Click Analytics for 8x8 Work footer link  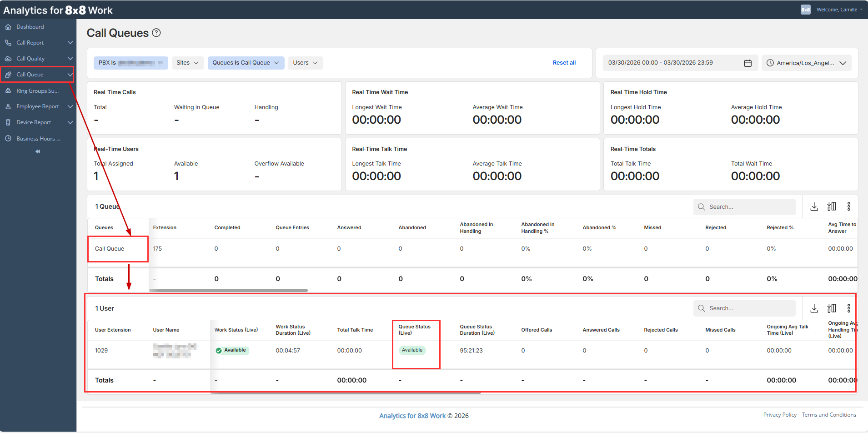point(412,416)
